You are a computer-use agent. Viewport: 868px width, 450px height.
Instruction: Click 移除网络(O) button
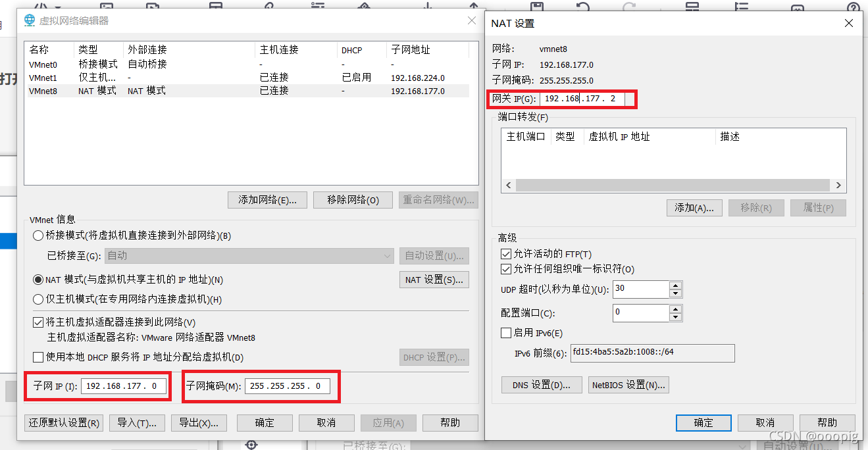click(x=353, y=200)
